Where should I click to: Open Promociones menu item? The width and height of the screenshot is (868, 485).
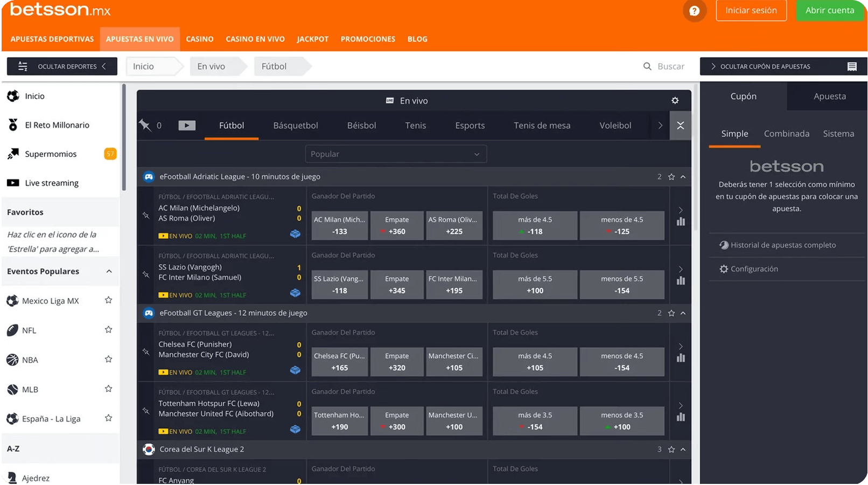[368, 39]
